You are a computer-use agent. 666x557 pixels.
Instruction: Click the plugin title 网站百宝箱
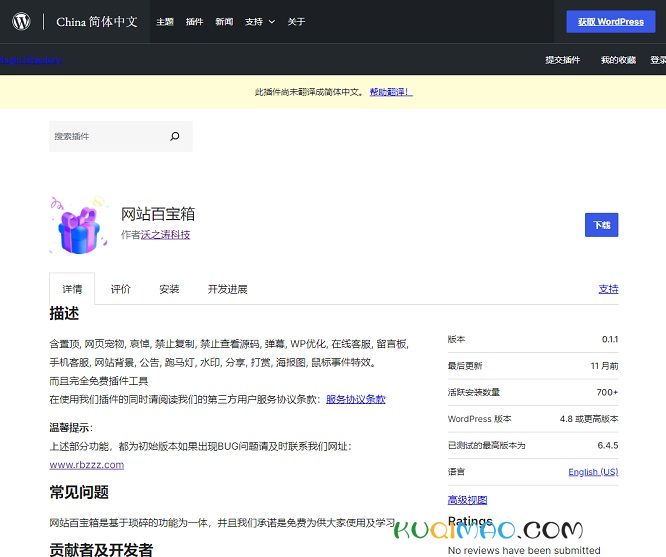[x=158, y=214]
